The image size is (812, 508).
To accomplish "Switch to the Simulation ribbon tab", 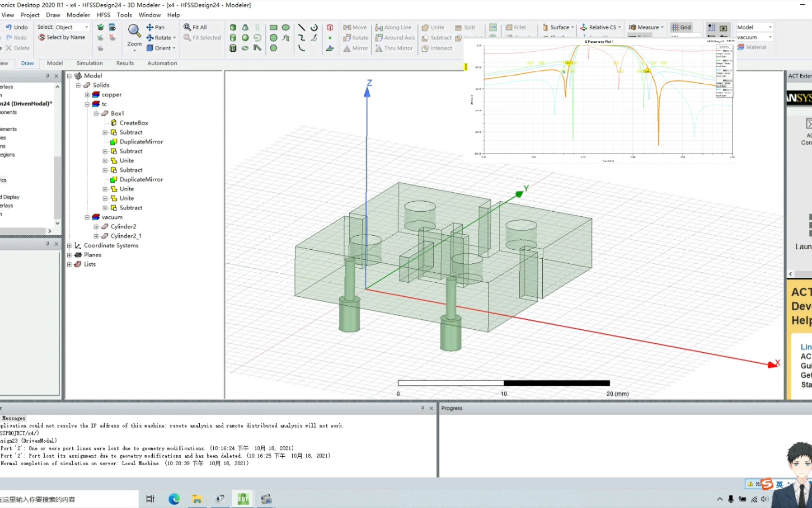I will [89, 63].
